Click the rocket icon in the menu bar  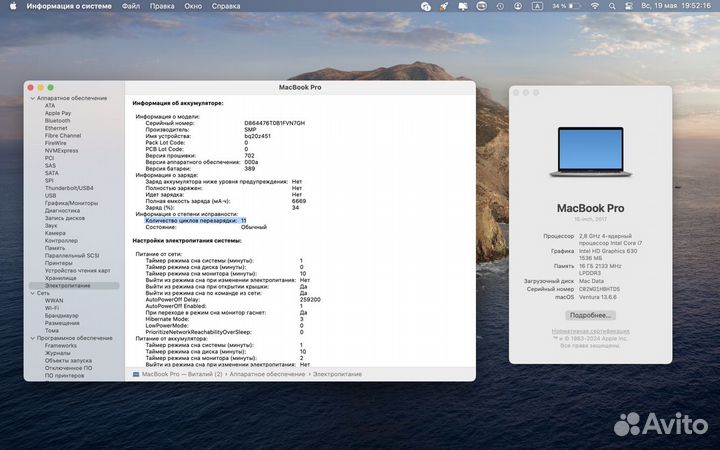coord(444,6)
